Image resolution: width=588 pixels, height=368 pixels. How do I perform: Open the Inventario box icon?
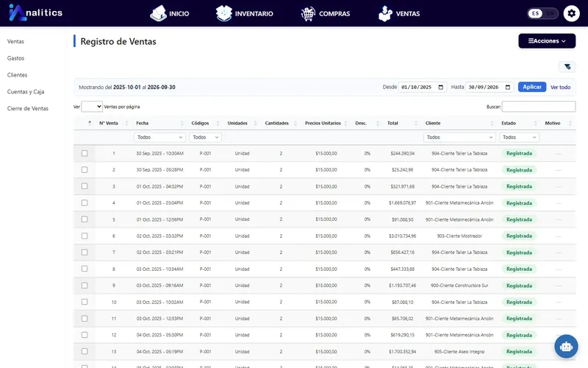[x=224, y=13]
